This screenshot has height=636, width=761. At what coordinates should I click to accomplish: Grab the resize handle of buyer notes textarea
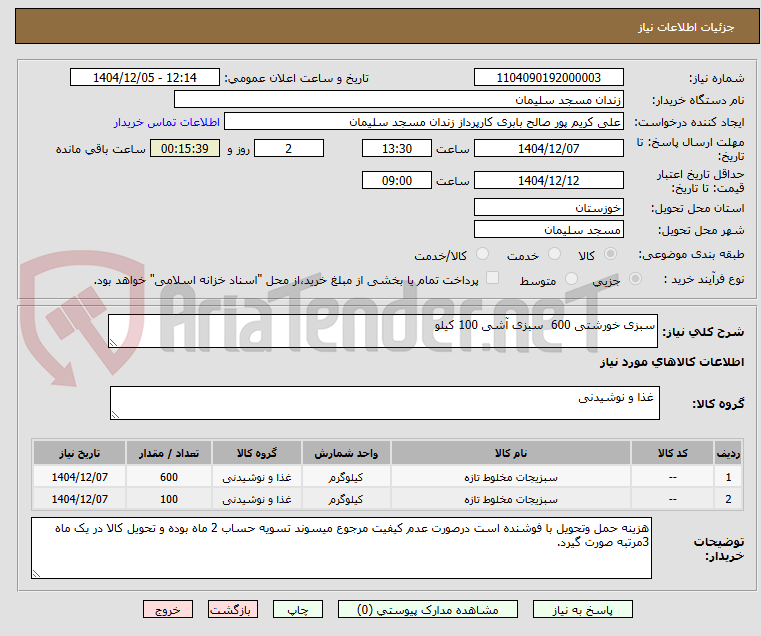coord(36,573)
